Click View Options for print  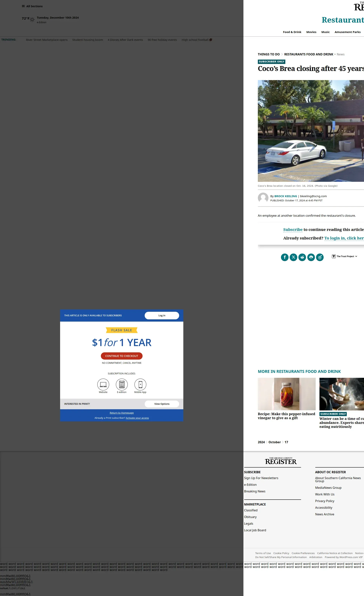[x=162, y=404]
